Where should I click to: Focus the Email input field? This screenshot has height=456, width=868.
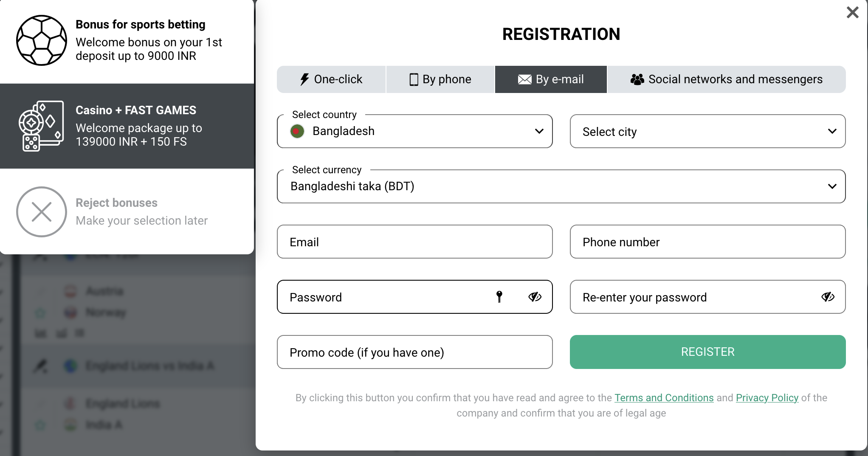414,242
